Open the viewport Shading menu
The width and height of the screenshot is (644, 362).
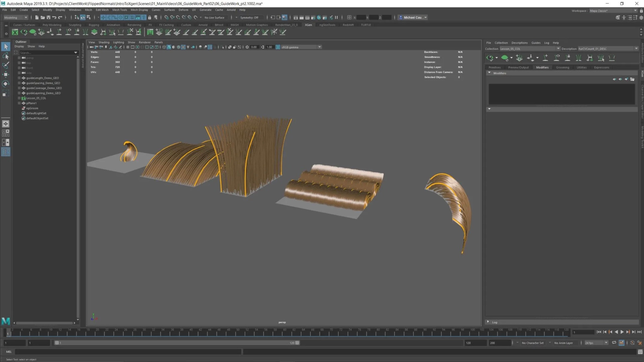pyautogui.click(x=104, y=42)
